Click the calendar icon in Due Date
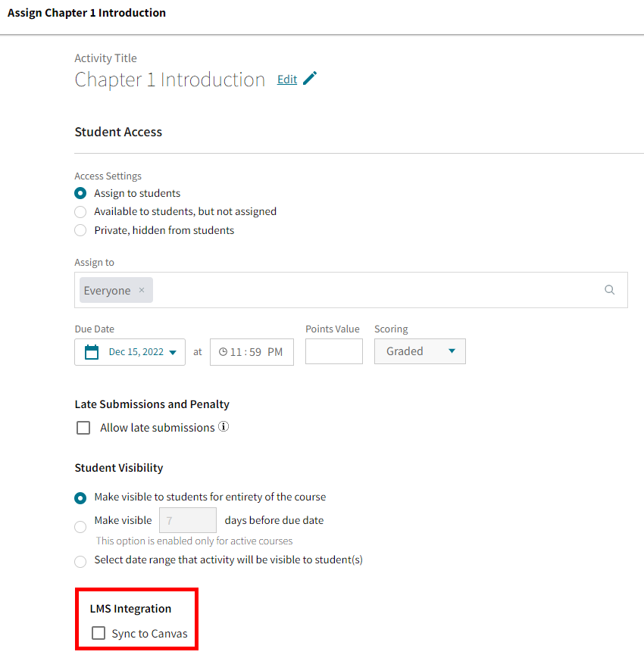Screen dimensions: 644x661 (92, 351)
